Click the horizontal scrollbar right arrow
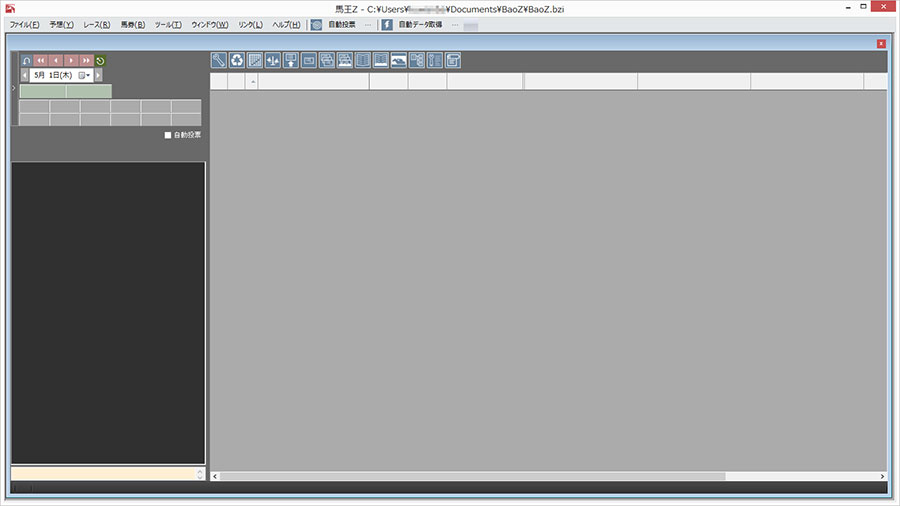This screenshot has height=506, width=900. tap(882, 476)
